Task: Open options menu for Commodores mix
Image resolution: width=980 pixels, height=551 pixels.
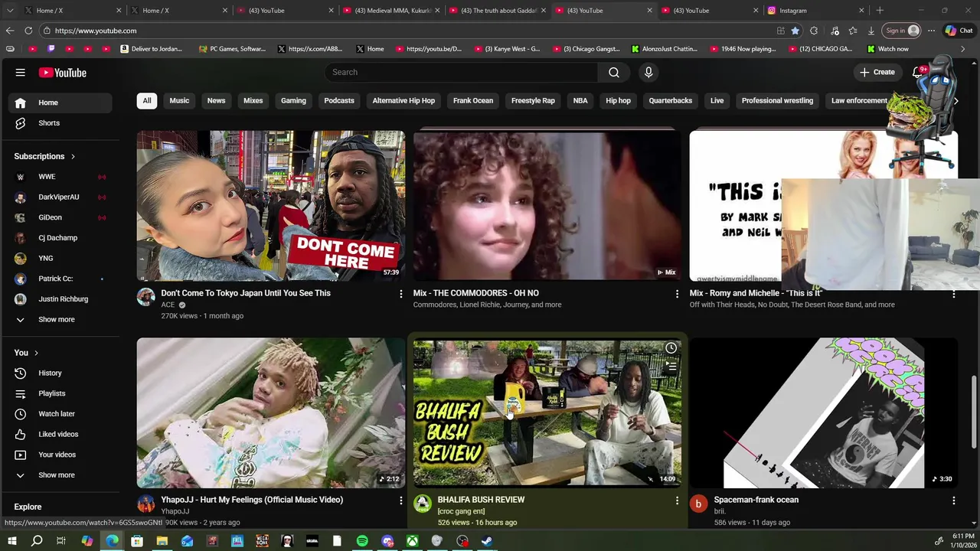Action: point(677,293)
